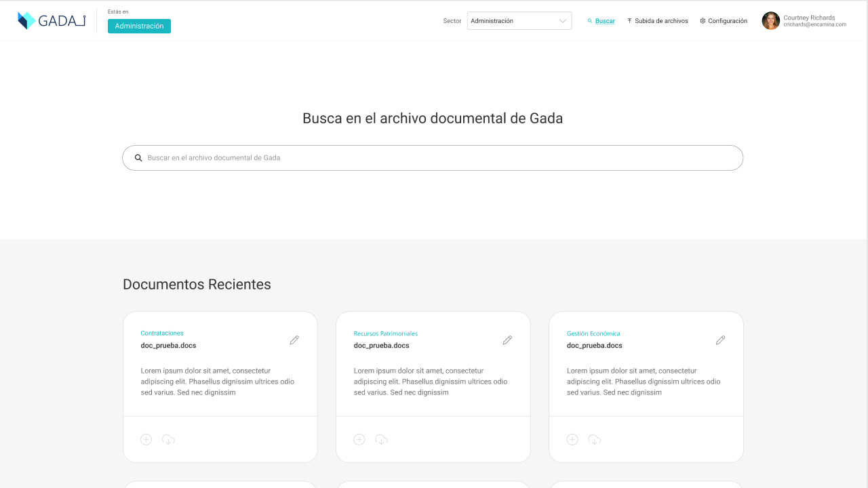
Task: Click the teal Administración button
Action: click(139, 26)
